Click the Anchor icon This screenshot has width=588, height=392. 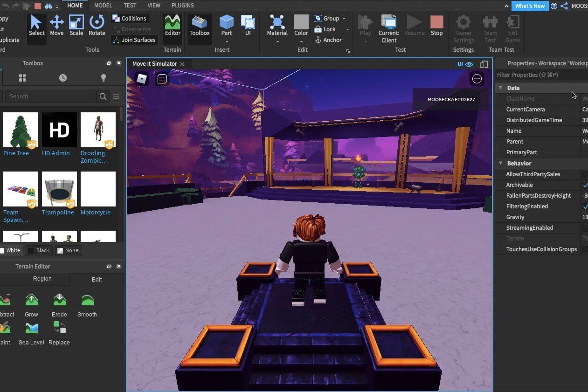point(318,40)
